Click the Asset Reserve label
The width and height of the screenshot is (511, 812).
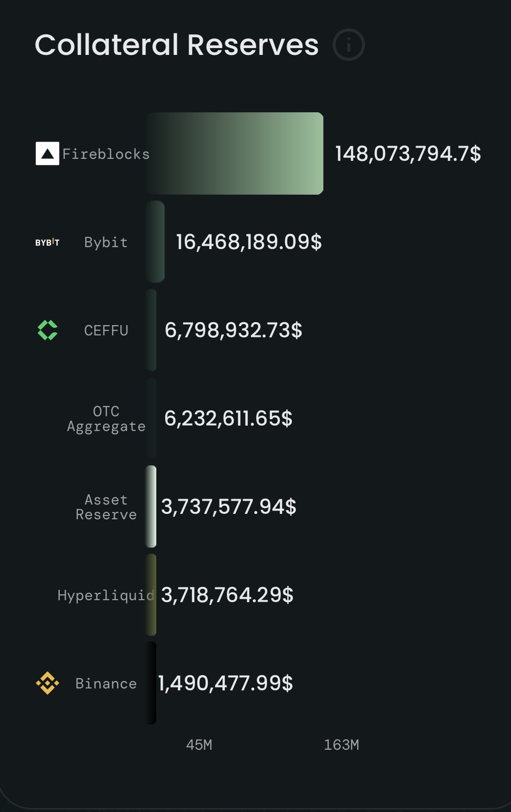click(106, 507)
